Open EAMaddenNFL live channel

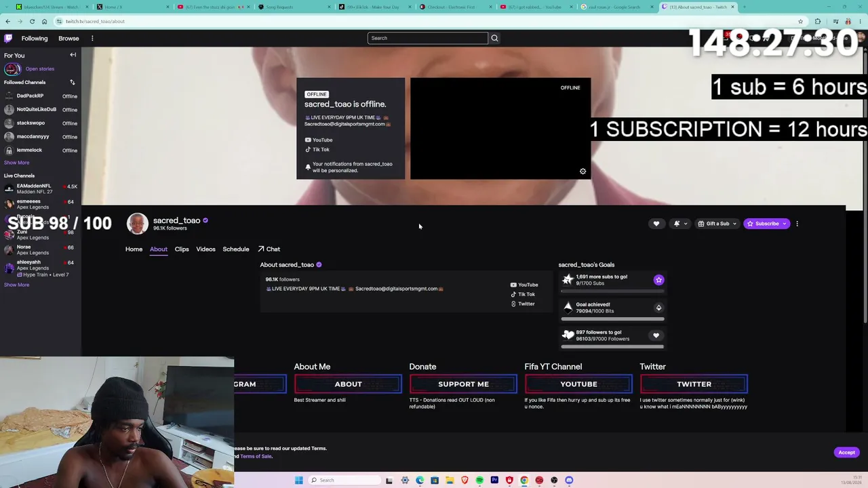click(41, 188)
